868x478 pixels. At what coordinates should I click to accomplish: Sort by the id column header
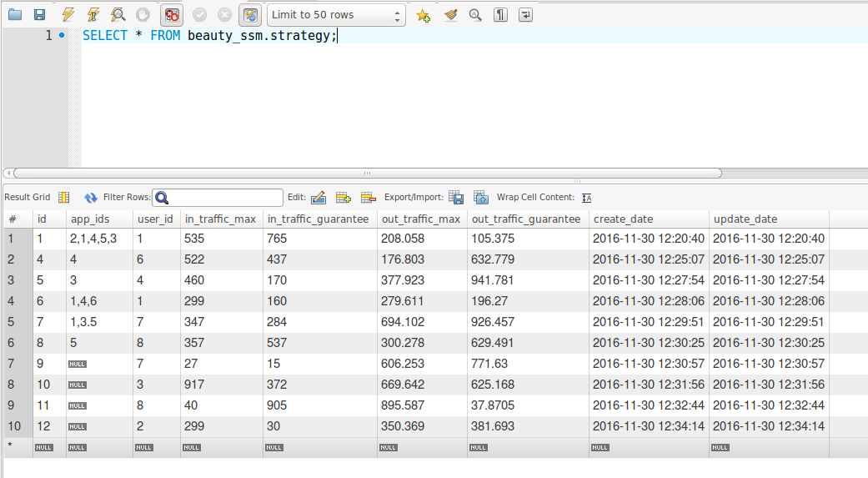(49, 219)
